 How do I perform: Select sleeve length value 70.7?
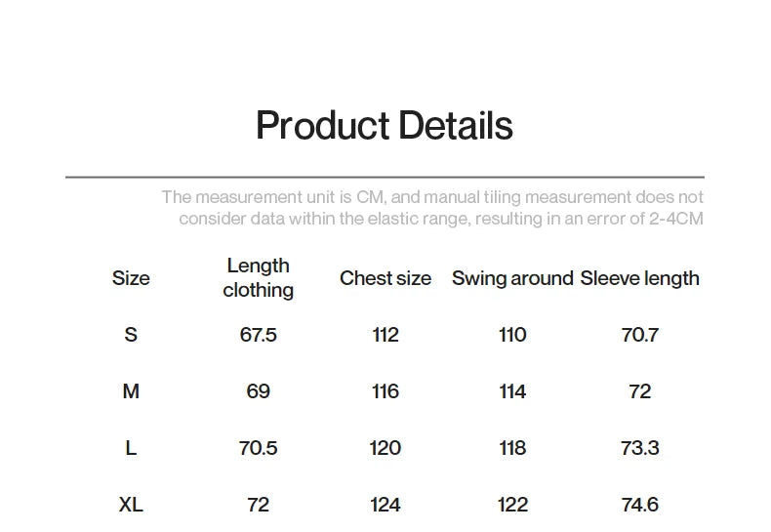(x=639, y=335)
